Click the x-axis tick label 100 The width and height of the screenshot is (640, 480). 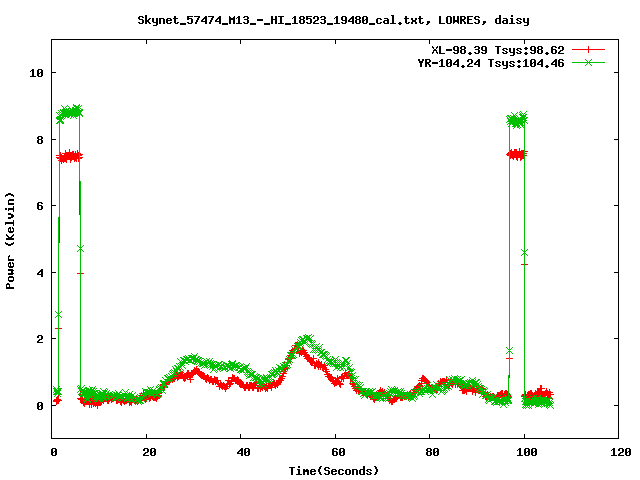pyautogui.click(x=527, y=452)
